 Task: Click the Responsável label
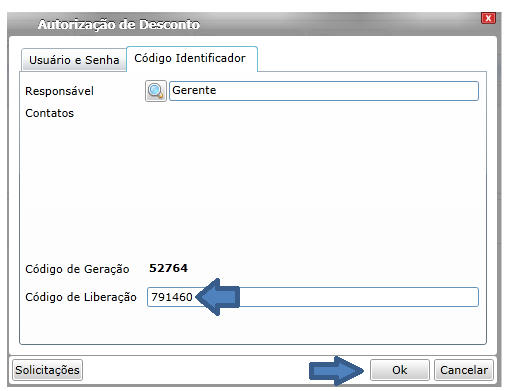pos(59,91)
